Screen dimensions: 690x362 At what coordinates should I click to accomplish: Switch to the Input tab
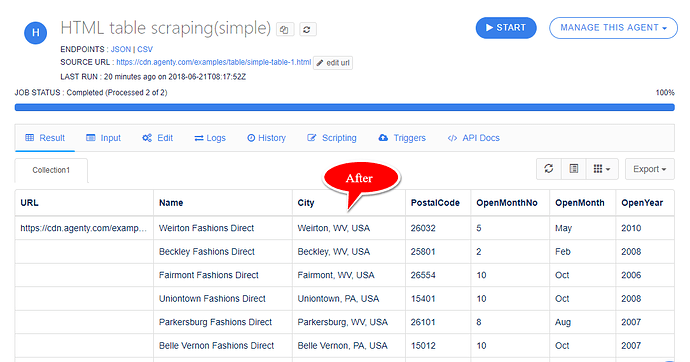pos(103,138)
